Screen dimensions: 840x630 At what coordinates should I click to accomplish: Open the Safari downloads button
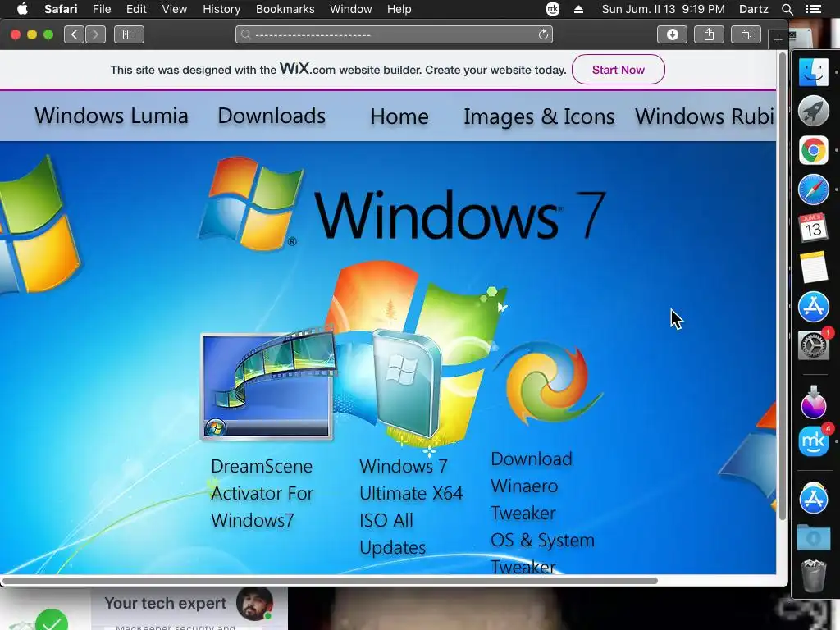[673, 34]
